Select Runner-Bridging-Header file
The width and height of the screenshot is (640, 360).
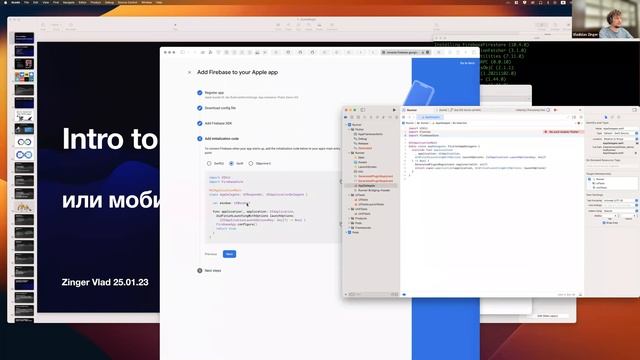[374, 190]
